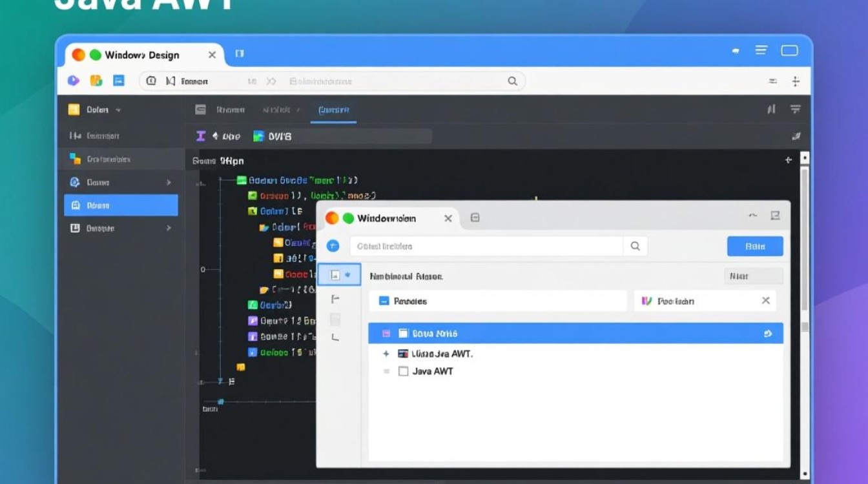Switch to the Window Design tab

tap(142, 55)
